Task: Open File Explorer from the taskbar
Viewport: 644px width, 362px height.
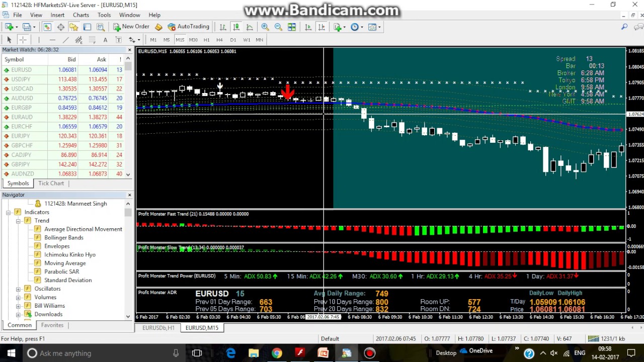Action: point(254,353)
